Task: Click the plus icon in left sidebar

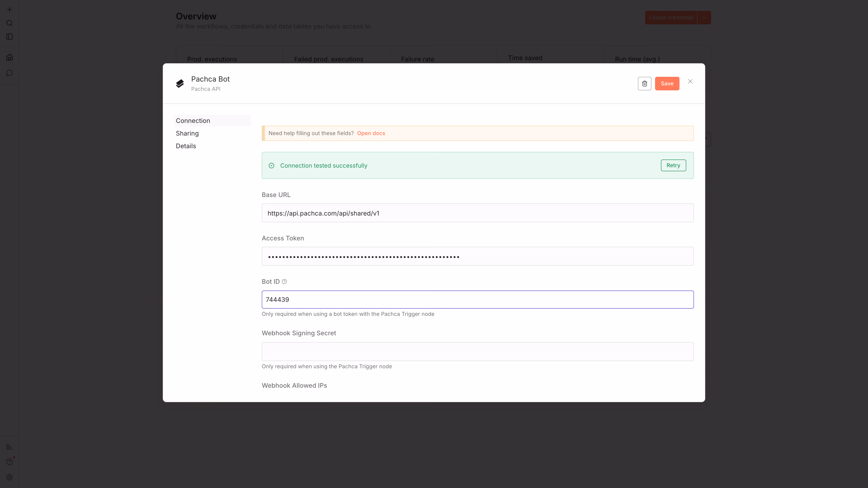Action: click(x=9, y=9)
